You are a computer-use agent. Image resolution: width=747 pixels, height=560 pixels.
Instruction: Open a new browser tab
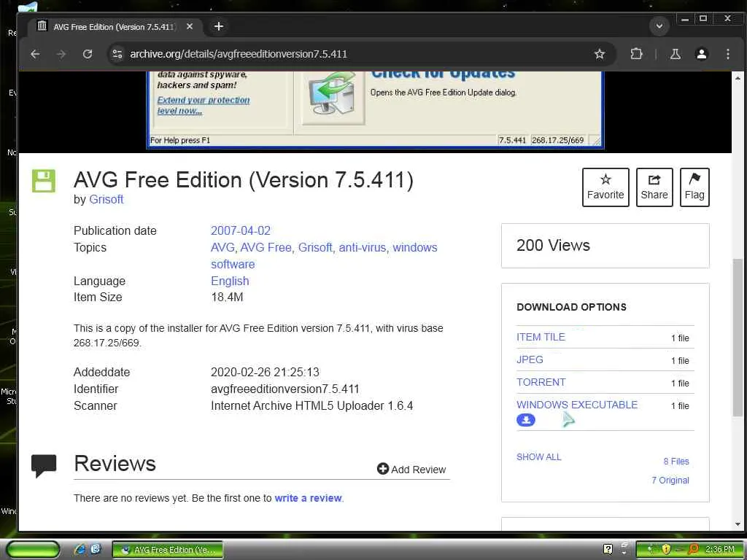click(219, 26)
